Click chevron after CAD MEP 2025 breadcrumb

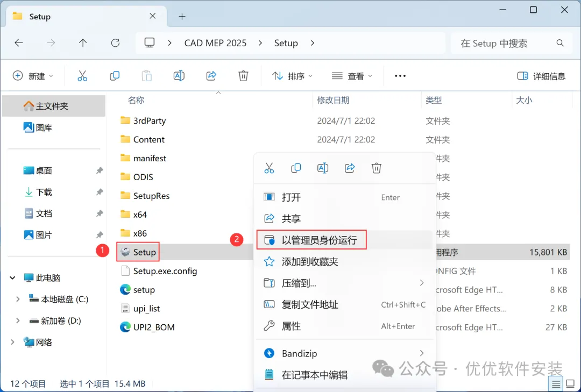[260, 43]
